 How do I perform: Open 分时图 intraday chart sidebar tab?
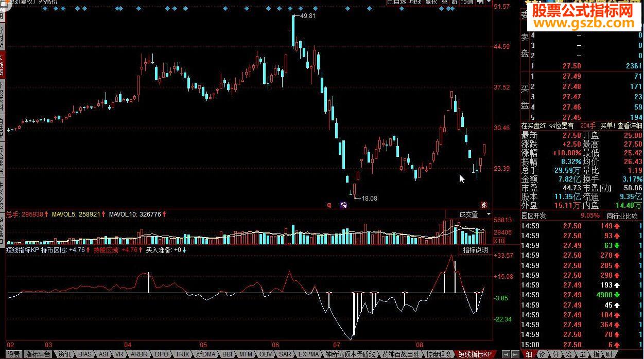[x=2, y=37]
